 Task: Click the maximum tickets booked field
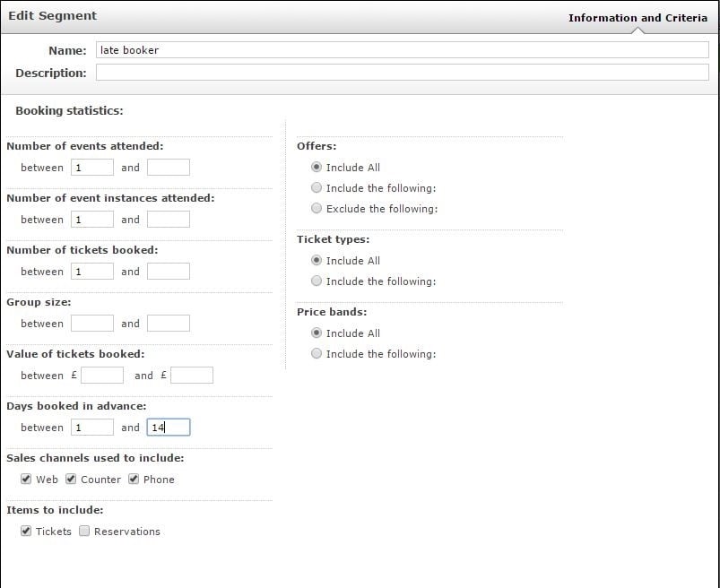coord(169,272)
